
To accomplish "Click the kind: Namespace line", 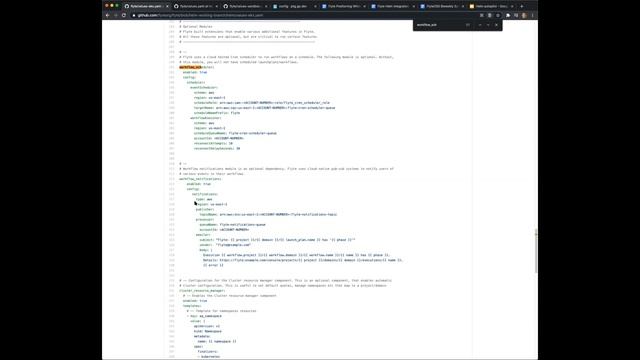I will 208,331.
